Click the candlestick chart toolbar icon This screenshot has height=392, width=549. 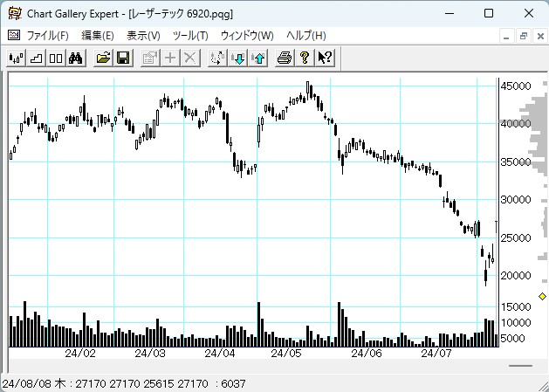(17, 58)
